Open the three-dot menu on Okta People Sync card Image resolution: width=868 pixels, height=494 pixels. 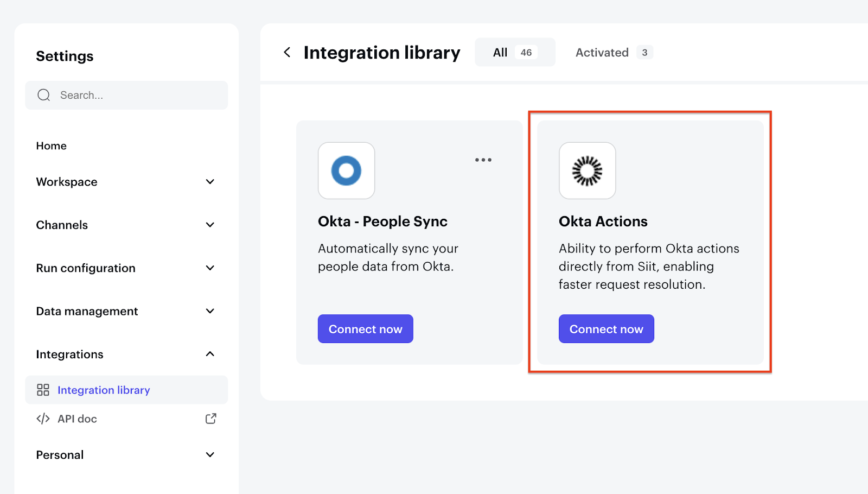(483, 160)
